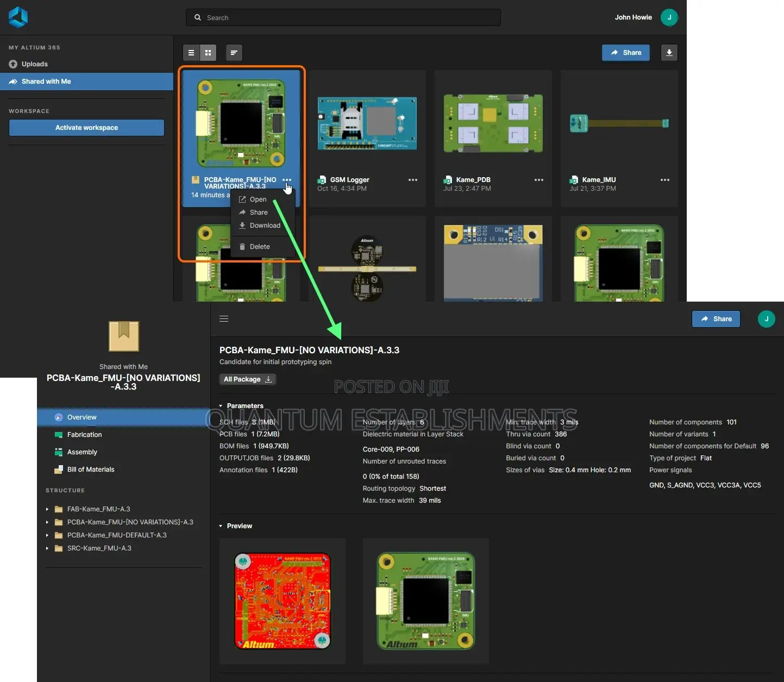Choose Download from the context menu
This screenshot has width=784, height=682.
263,226
